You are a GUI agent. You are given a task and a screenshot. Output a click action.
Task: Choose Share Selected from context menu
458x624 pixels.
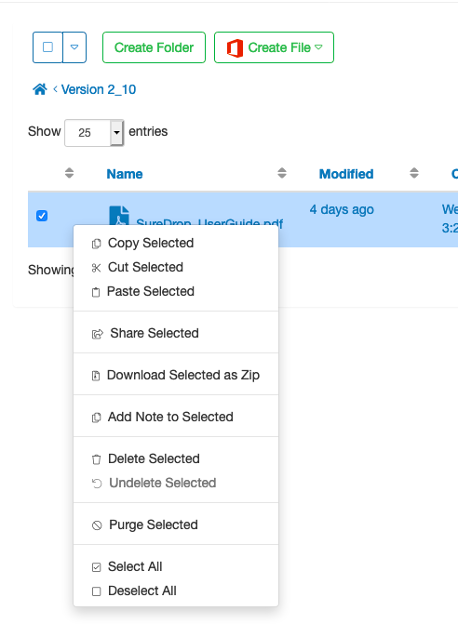[x=176, y=333]
